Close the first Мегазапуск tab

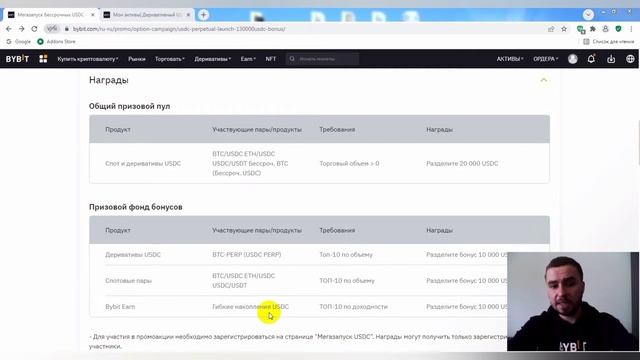coord(93,15)
